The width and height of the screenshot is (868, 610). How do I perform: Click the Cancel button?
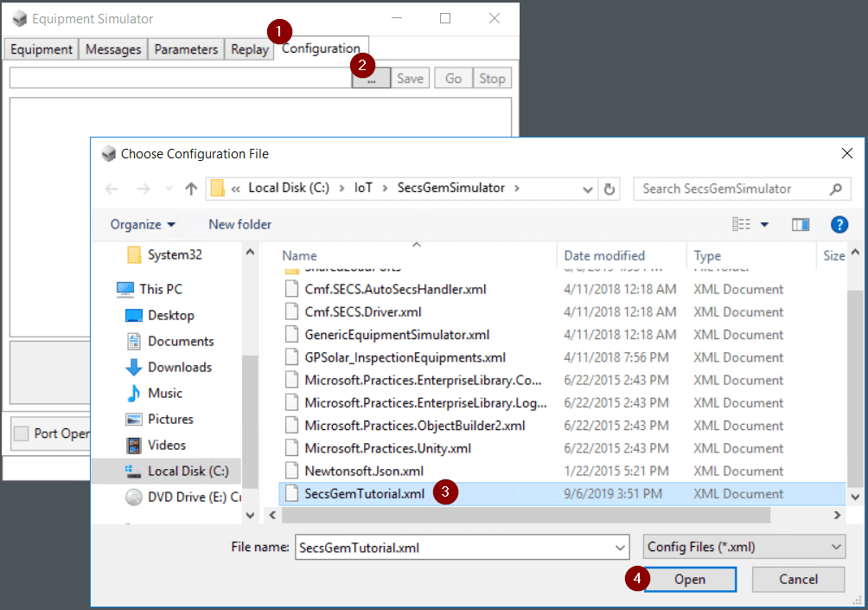point(798,580)
